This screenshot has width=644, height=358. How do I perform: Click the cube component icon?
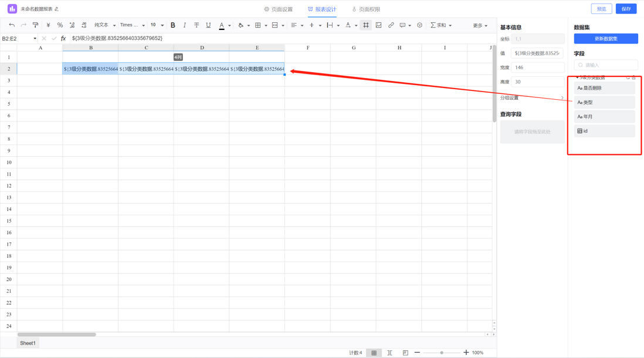(x=420, y=25)
